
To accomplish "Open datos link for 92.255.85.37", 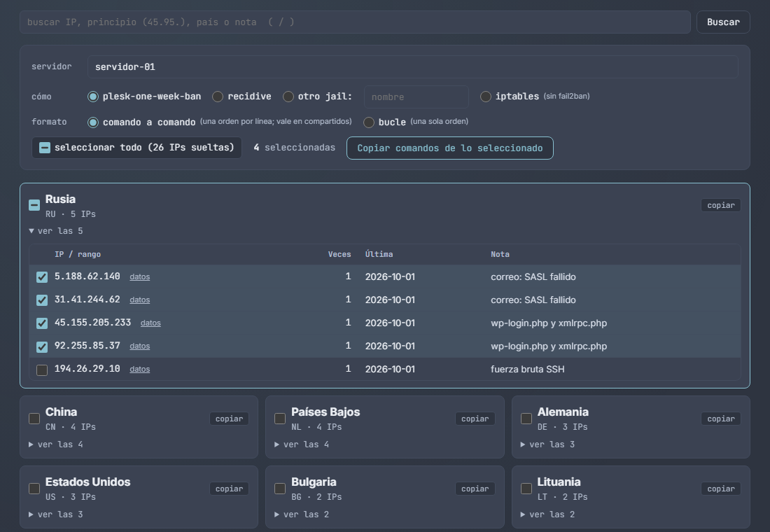I will tap(140, 346).
